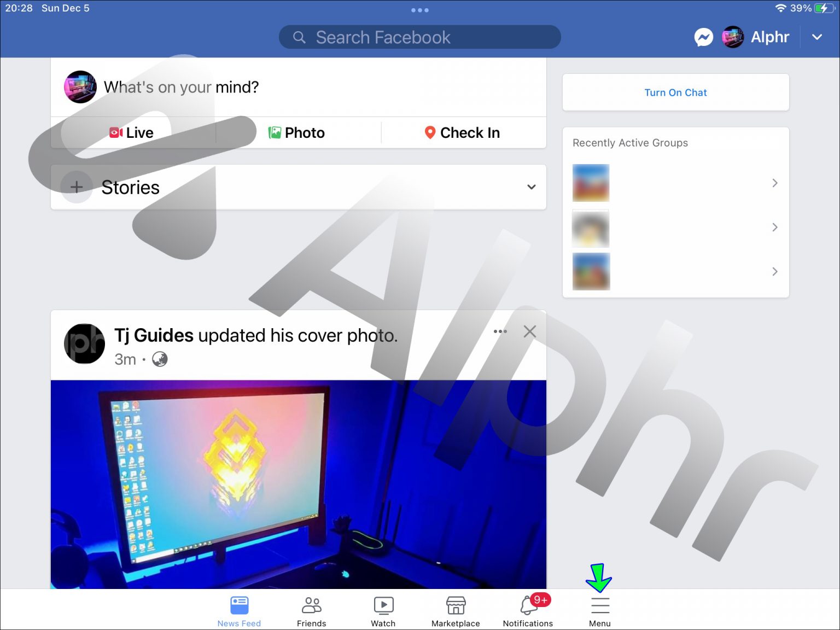Switch to News Feed tab
The image size is (840, 630).
(x=239, y=611)
